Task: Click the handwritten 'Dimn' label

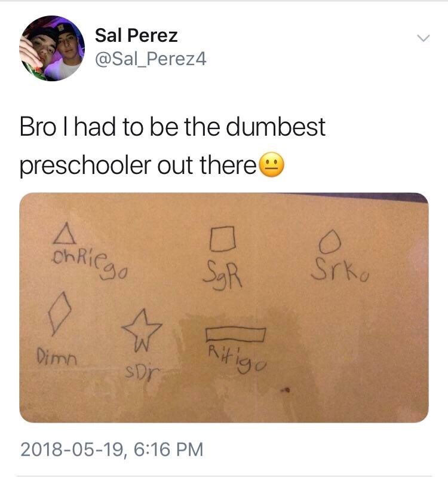Action: 57,356
